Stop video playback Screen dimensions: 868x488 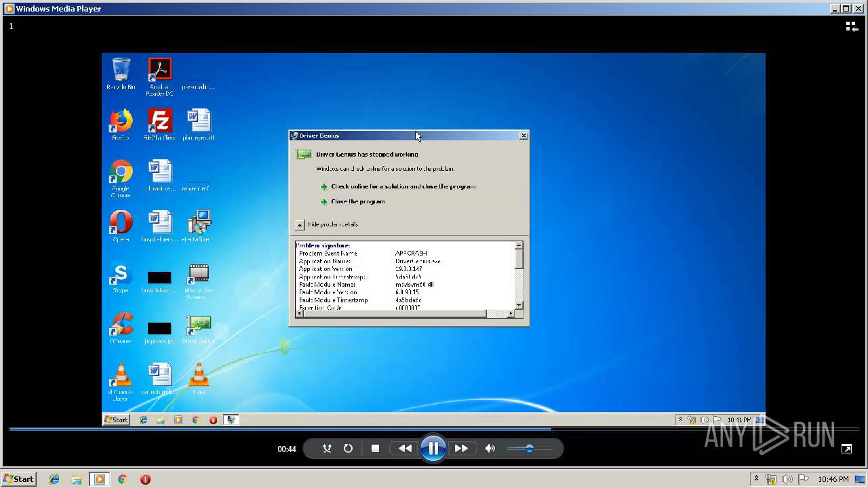tap(375, 449)
